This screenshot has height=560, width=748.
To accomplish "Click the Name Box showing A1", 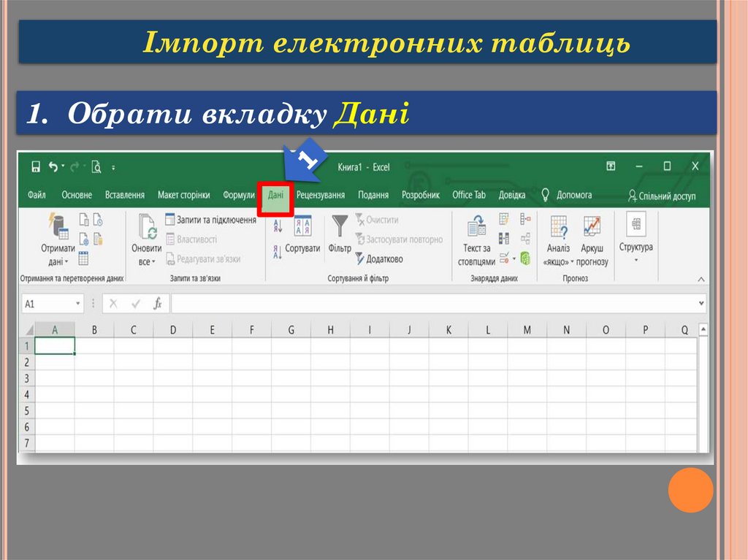I will [47, 304].
